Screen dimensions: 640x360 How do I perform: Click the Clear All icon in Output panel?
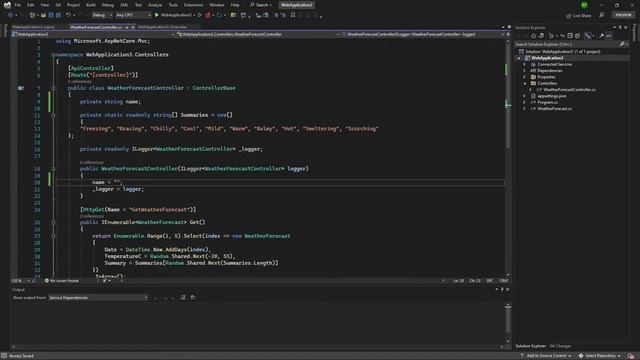click(x=183, y=298)
